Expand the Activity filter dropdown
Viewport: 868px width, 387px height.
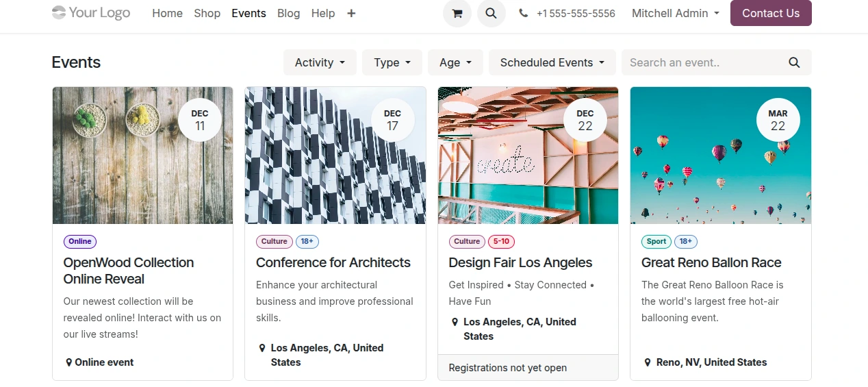(x=320, y=62)
